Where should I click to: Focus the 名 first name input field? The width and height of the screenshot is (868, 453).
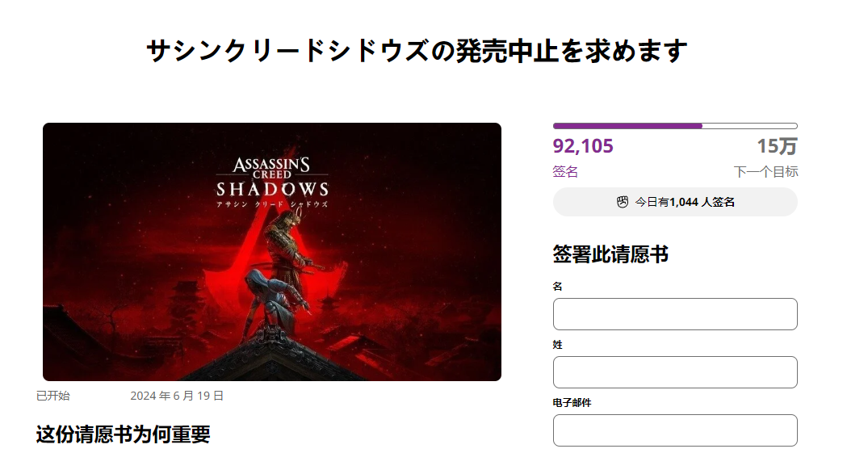point(675,314)
